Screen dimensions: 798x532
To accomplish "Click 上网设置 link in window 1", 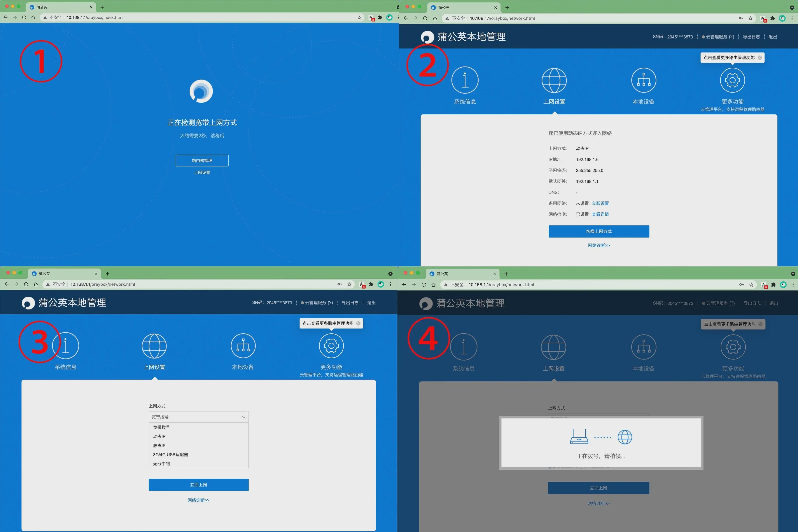I will 202,172.
